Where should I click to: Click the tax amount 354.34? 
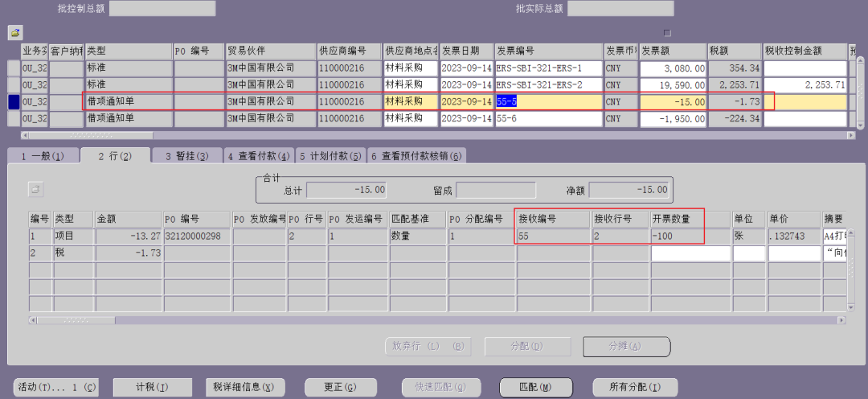point(735,68)
